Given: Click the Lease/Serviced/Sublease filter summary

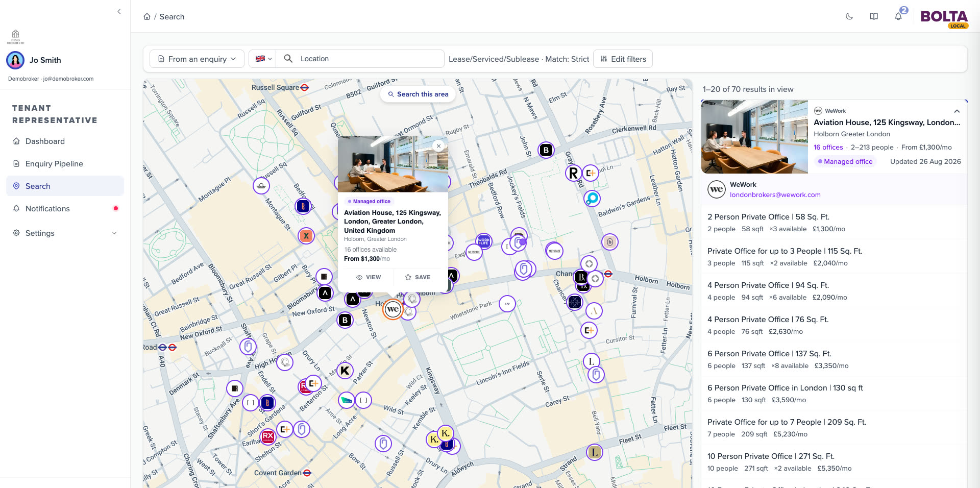Looking at the screenshot, I should point(519,59).
